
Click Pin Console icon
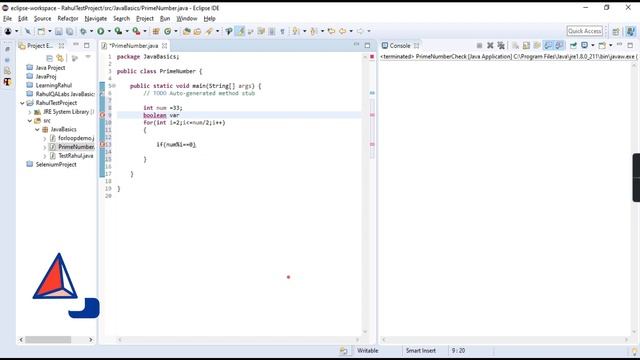pyautogui.click(x=573, y=45)
